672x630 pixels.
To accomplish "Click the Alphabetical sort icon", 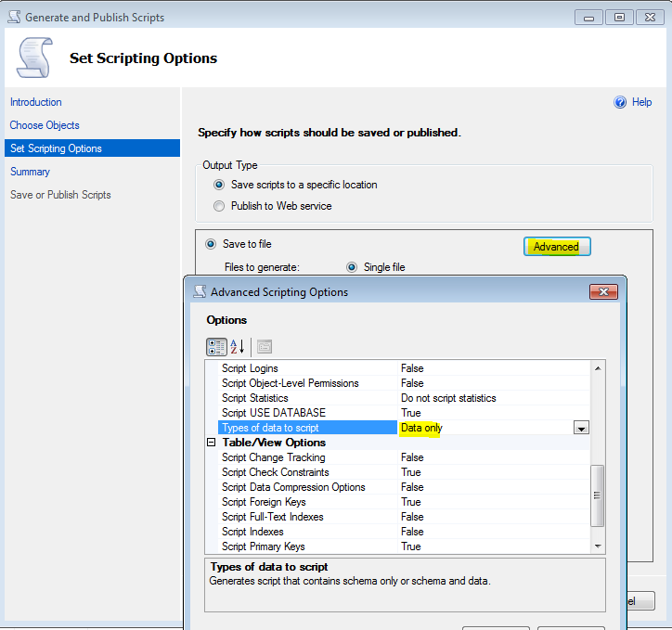I will (237, 347).
